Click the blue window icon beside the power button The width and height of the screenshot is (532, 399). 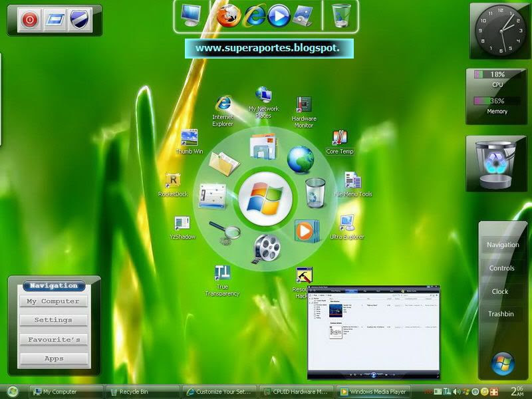[55, 20]
